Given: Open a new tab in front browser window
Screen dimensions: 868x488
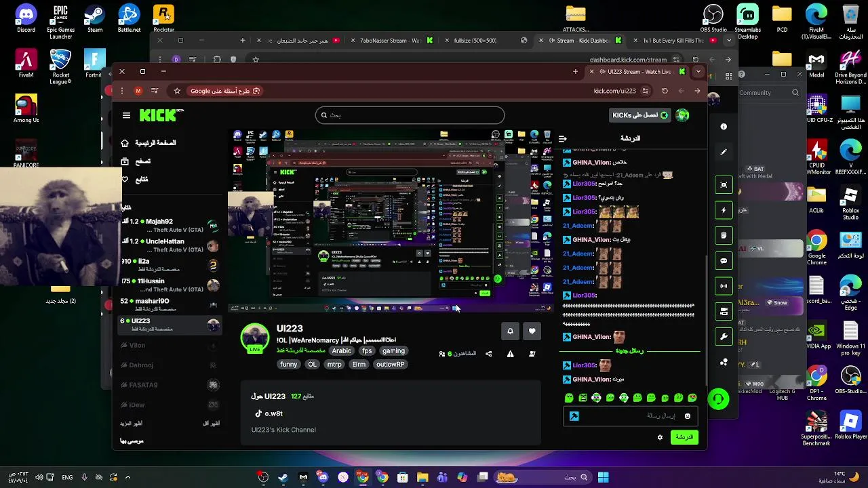Looking at the screenshot, I should pos(576,71).
